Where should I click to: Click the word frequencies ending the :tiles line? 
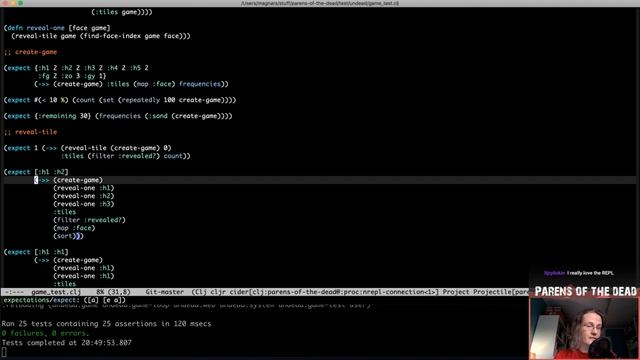(x=200, y=84)
